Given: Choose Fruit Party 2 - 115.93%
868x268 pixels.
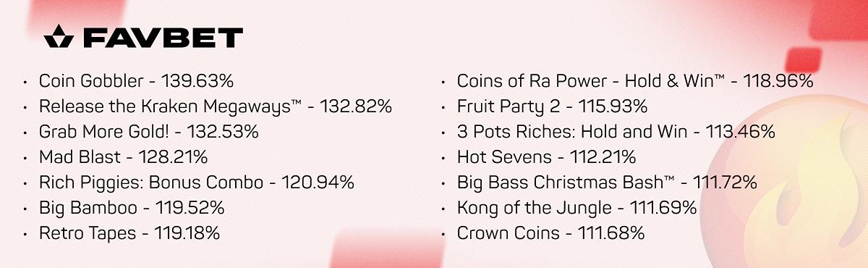Looking at the screenshot, I should tap(552, 106).
